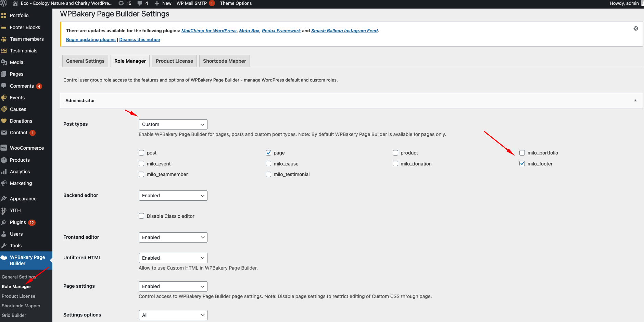
Task: Click the Pages icon in sidebar
Action: 4,74
